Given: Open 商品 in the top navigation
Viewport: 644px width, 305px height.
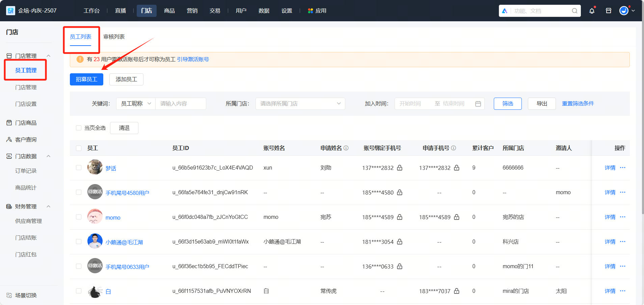Looking at the screenshot, I should [x=169, y=11].
